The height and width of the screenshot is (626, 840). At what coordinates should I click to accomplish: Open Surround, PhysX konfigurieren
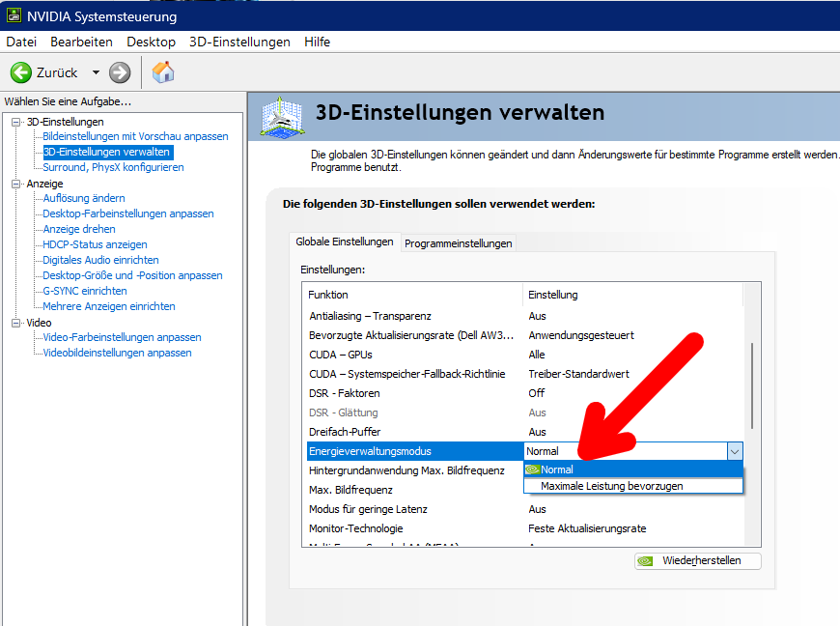coord(113,167)
